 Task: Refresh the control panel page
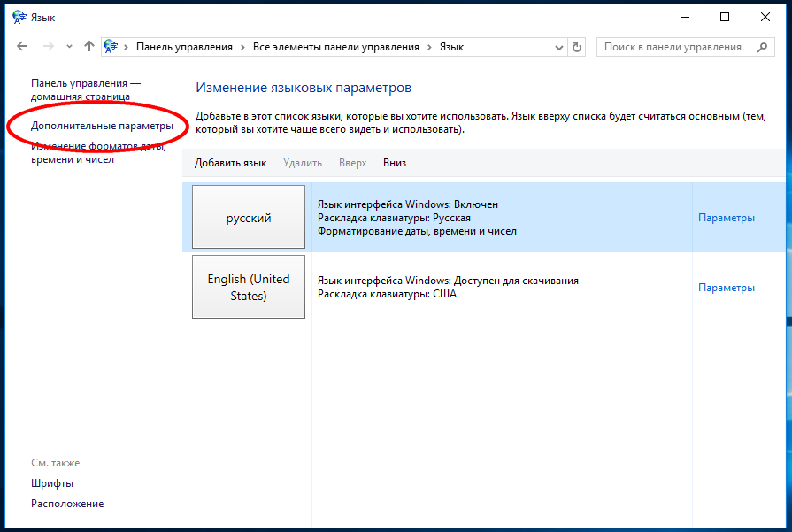coord(577,48)
